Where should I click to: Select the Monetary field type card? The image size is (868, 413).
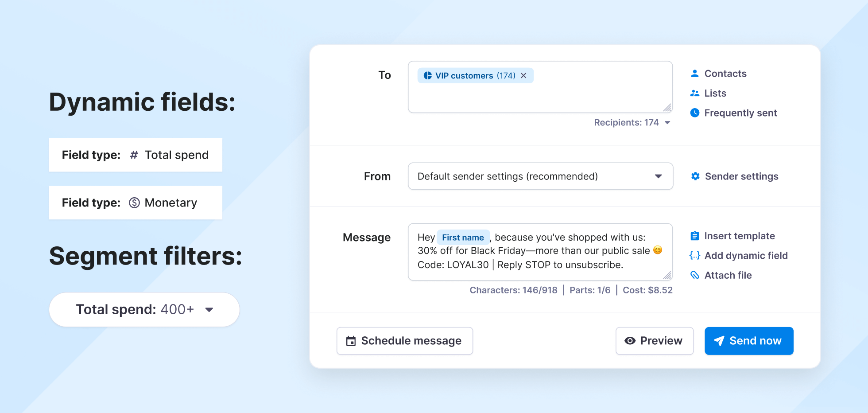point(136,203)
